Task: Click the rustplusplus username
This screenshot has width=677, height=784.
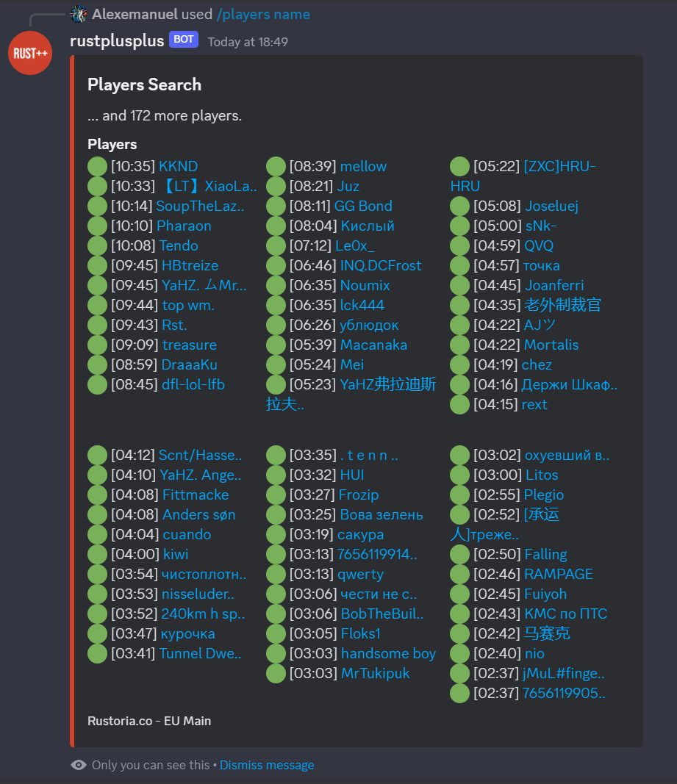Action: (117, 40)
